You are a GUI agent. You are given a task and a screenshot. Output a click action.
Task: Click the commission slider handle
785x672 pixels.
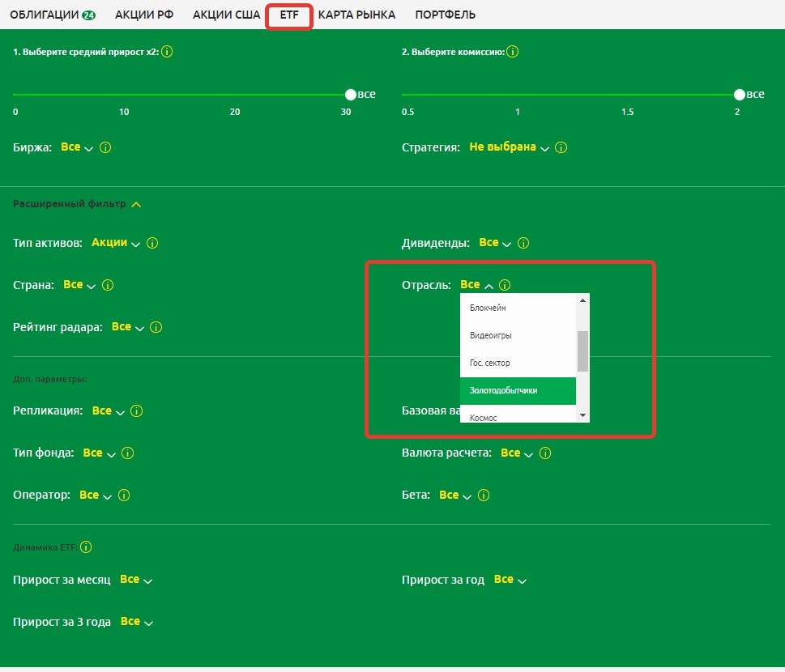[x=739, y=95]
